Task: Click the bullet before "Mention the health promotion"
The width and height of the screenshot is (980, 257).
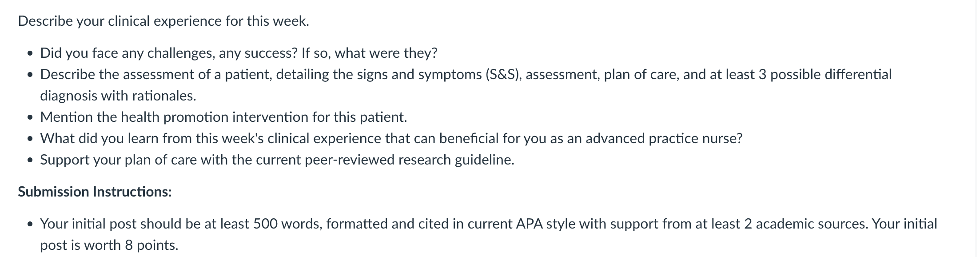Action: point(30,118)
